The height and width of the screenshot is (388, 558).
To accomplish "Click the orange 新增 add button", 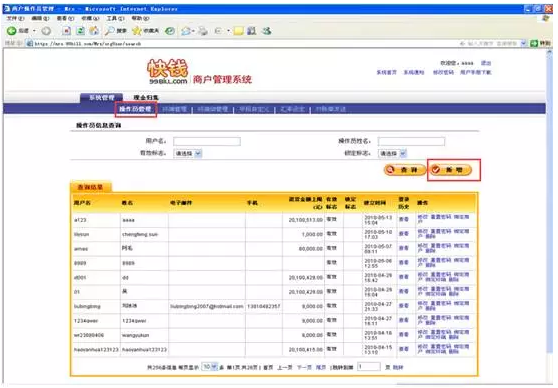I will tap(451, 170).
